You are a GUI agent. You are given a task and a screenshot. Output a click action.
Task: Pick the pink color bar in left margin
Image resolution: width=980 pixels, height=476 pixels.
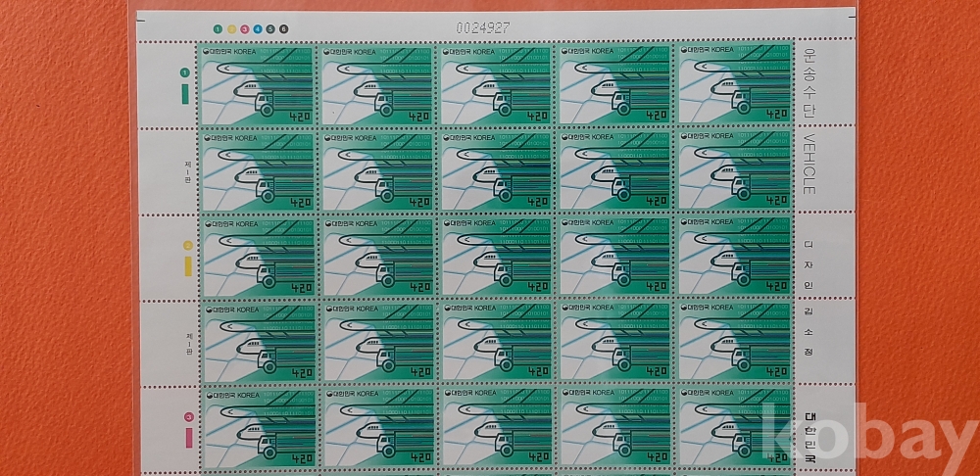click(x=183, y=444)
